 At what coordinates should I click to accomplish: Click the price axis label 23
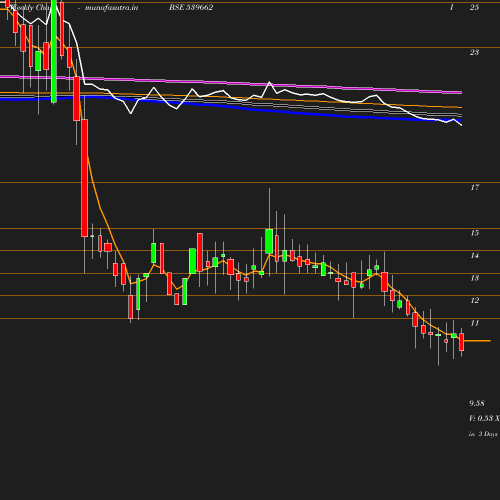click(x=474, y=52)
